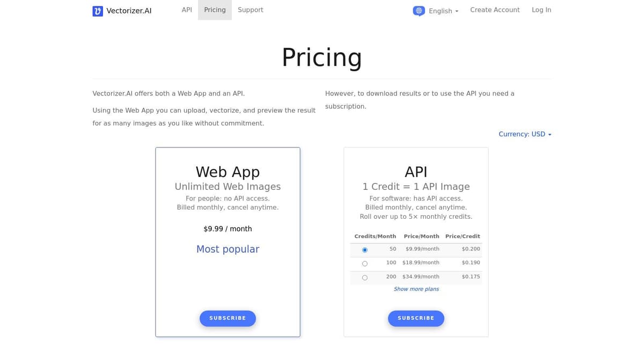Subscribe to the Web App plan
The height and width of the screenshot is (362, 644).
click(228, 318)
